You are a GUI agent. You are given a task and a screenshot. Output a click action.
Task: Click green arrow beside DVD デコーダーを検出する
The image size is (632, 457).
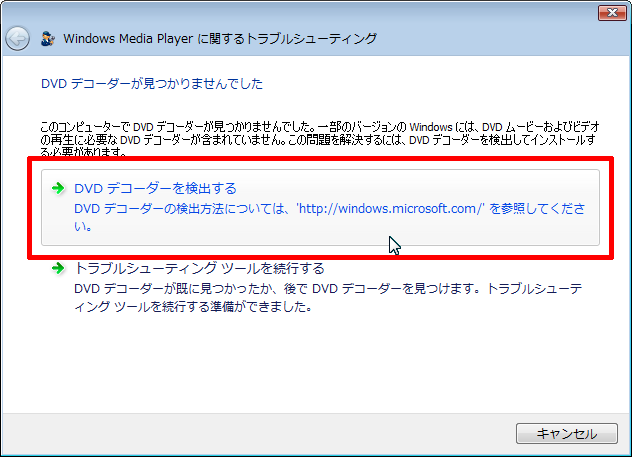coord(58,188)
